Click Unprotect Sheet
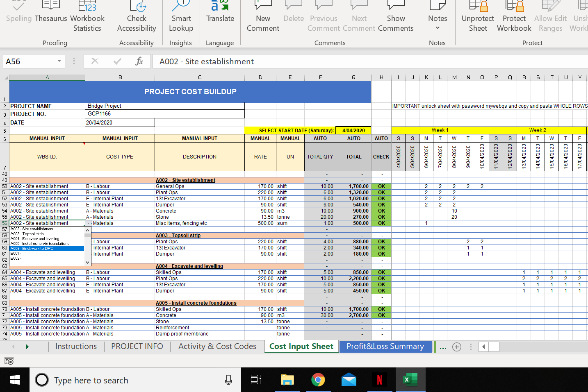 [478, 16]
